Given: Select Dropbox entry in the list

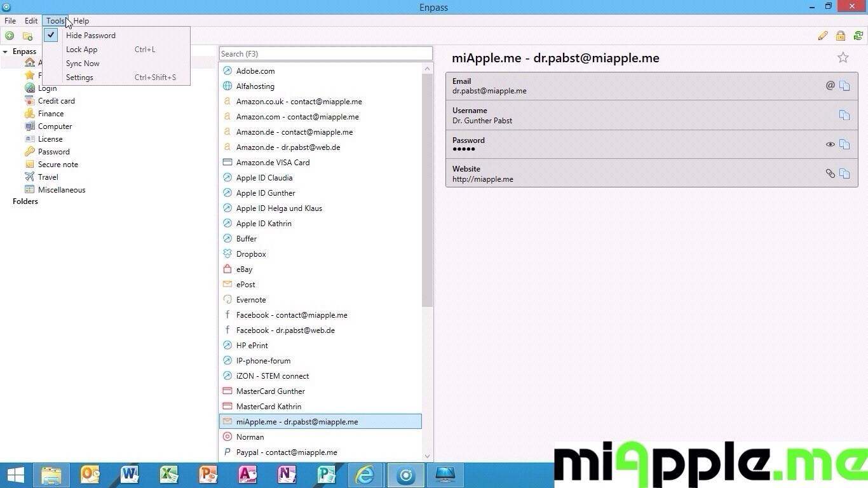Looking at the screenshot, I should click(x=251, y=254).
